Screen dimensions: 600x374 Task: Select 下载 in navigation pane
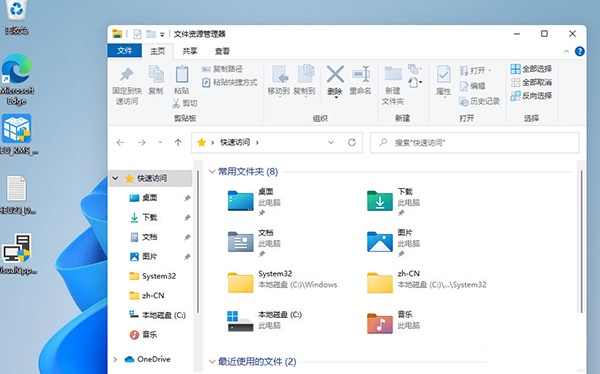point(150,217)
